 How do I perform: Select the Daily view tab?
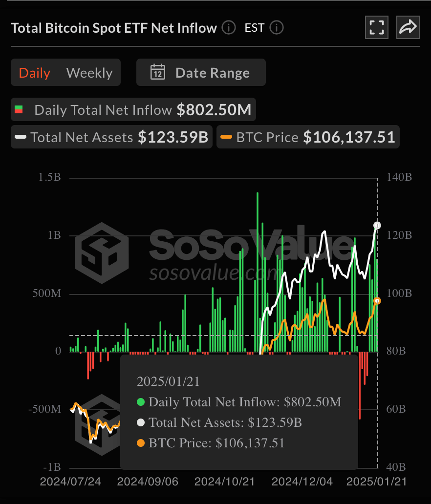click(x=35, y=73)
